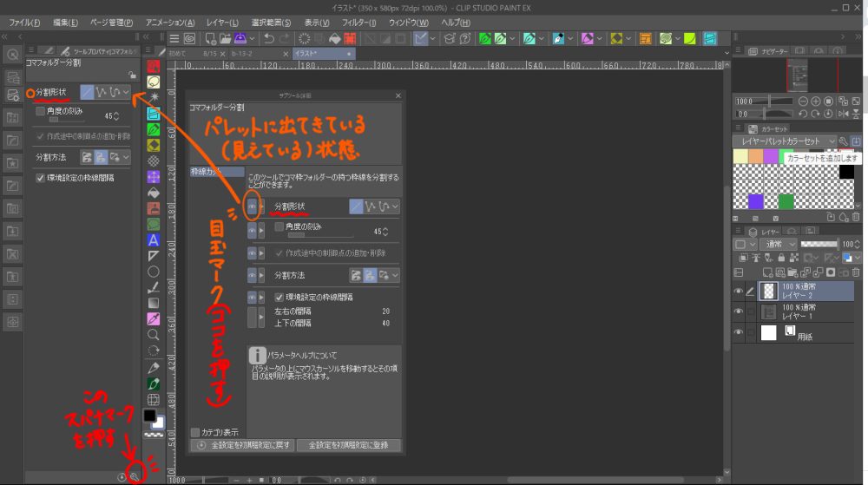Pick the orange swatch in the color set
Viewport: 868px width, 485px height.
[756, 156]
